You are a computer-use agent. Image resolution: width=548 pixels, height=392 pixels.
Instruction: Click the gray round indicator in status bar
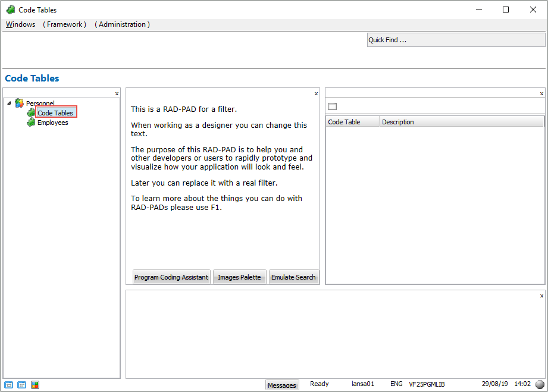[x=540, y=384]
